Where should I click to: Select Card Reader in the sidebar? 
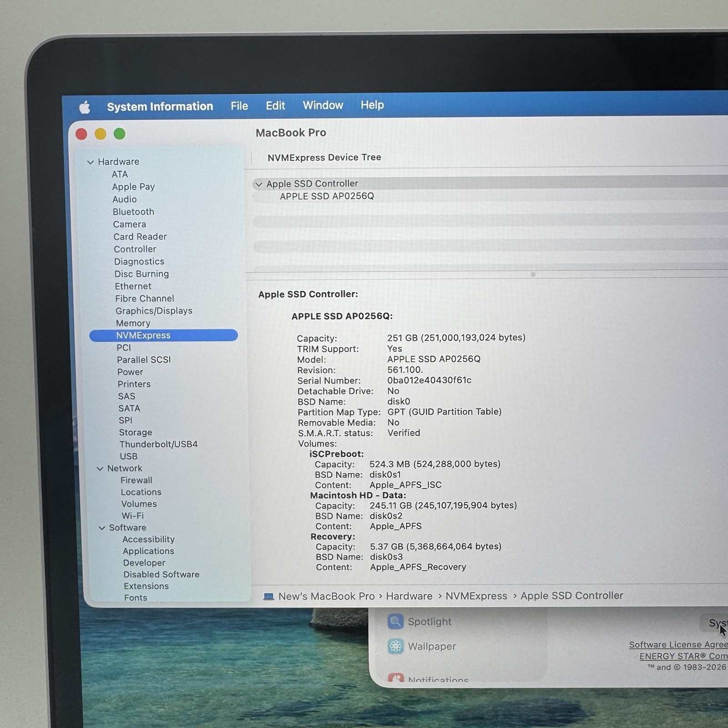click(x=140, y=237)
